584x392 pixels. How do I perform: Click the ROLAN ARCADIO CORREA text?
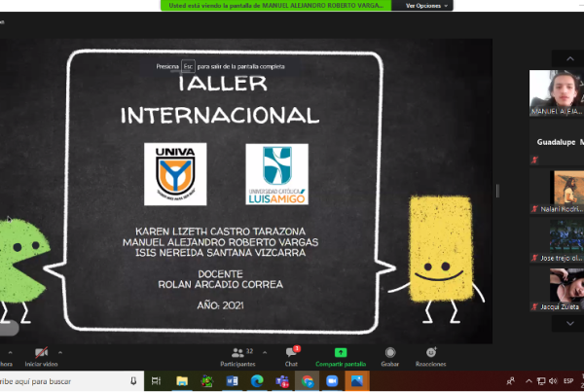pyautogui.click(x=221, y=285)
